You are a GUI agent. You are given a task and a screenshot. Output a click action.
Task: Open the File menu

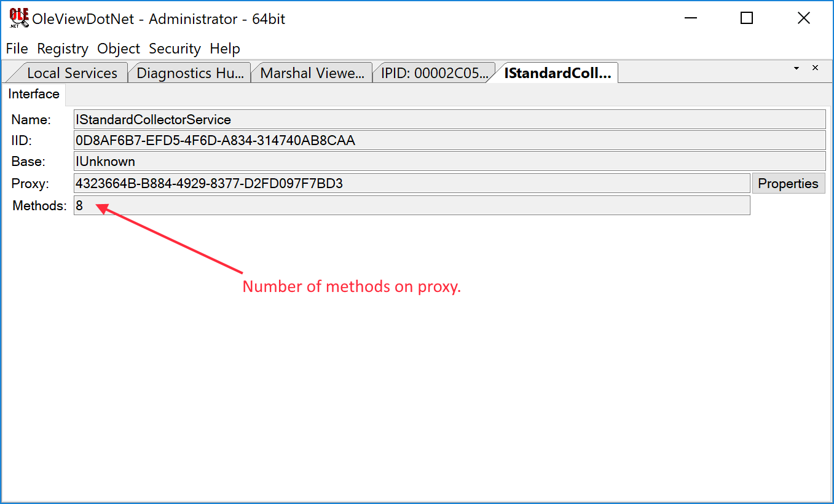coord(17,49)
